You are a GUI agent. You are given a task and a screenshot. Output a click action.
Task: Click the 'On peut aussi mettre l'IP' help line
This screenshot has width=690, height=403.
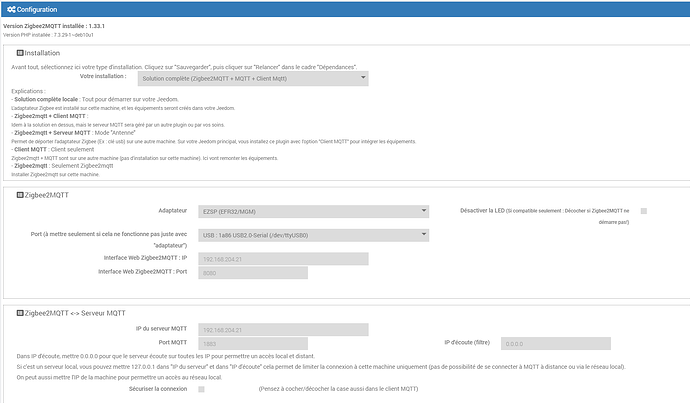119,377
